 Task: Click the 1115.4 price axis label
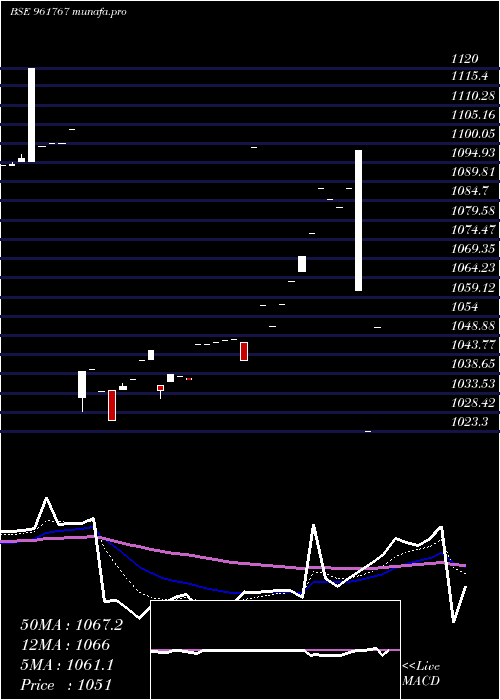[469, 76]
